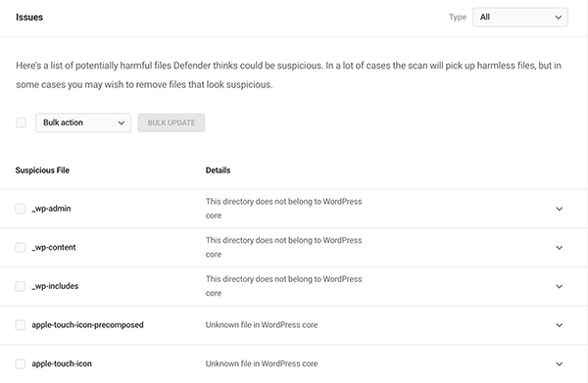
Task: Expand the _wp-content row chevron
Action: tap(560, 248)
